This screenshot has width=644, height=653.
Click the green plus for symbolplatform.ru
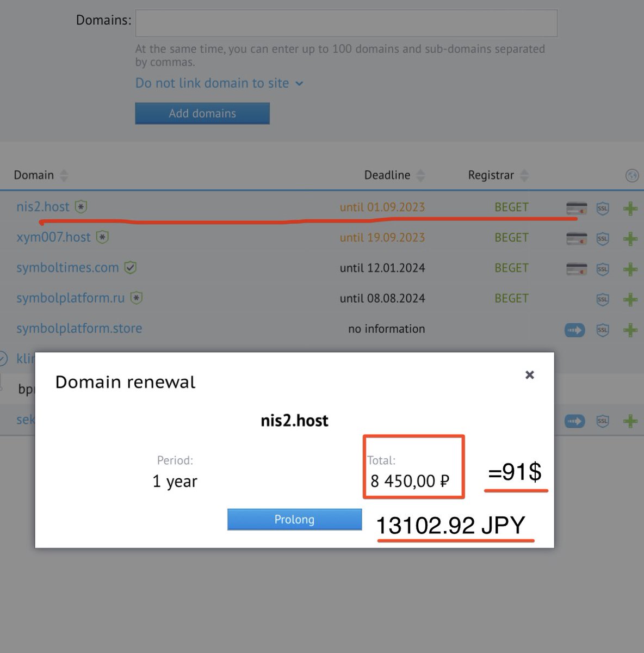[x=630, y=299]
